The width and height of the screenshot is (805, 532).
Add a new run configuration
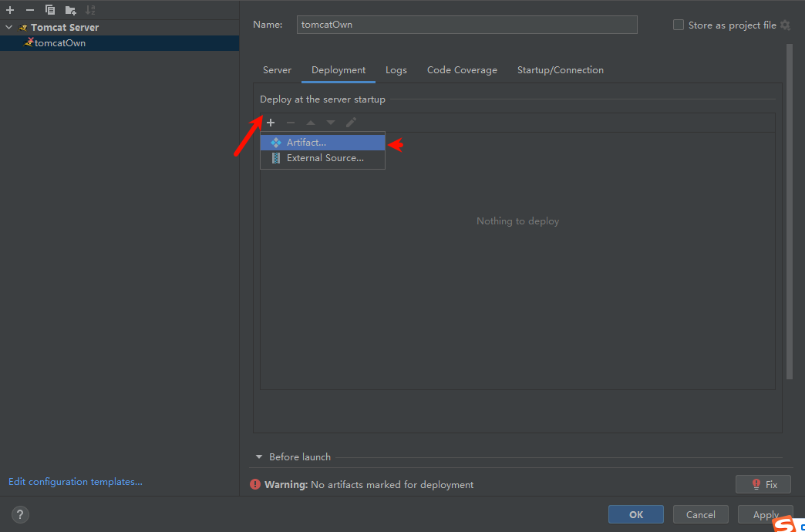[10, 10]
